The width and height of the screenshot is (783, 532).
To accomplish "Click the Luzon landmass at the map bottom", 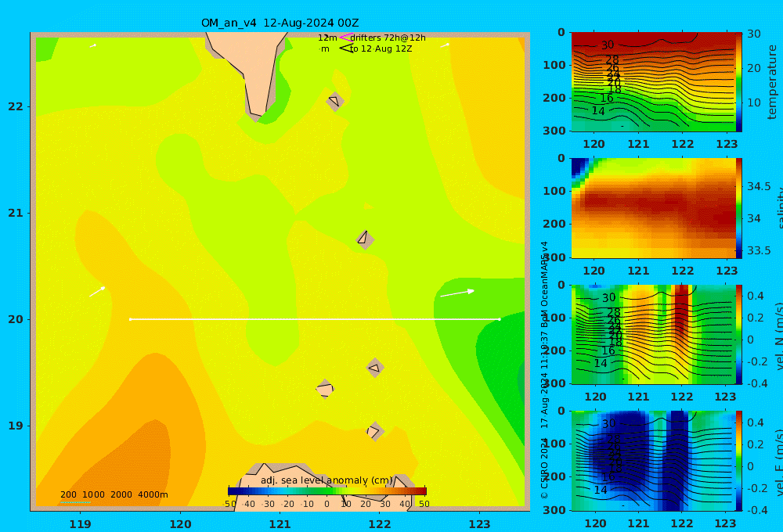I will coord(319,491).
